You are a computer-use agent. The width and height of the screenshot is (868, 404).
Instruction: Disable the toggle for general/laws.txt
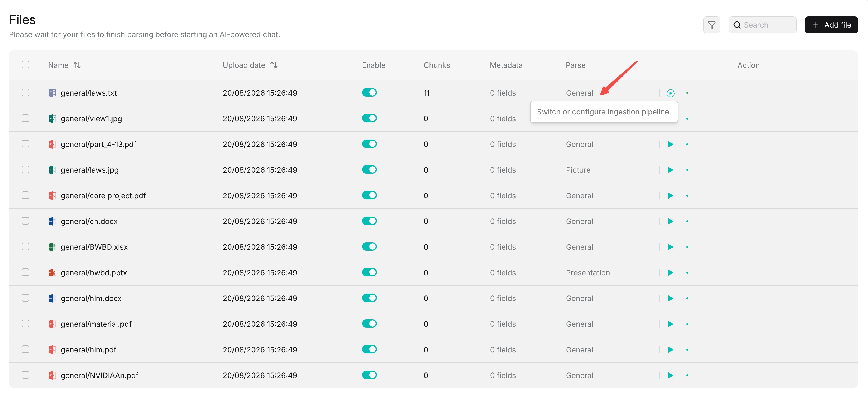(369, 92)
